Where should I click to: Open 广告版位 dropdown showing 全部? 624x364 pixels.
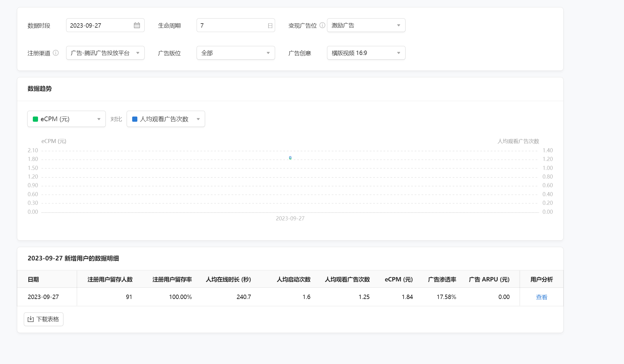click(236, 53)
